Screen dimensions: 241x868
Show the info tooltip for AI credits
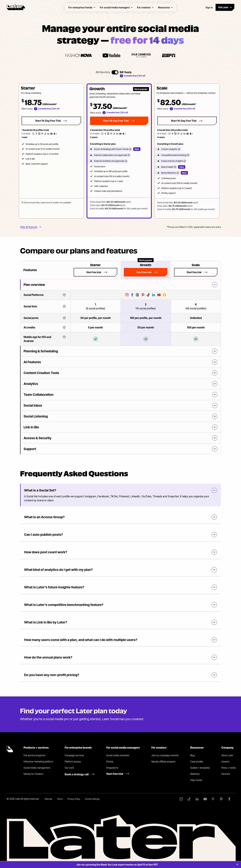tap(64, 328)
